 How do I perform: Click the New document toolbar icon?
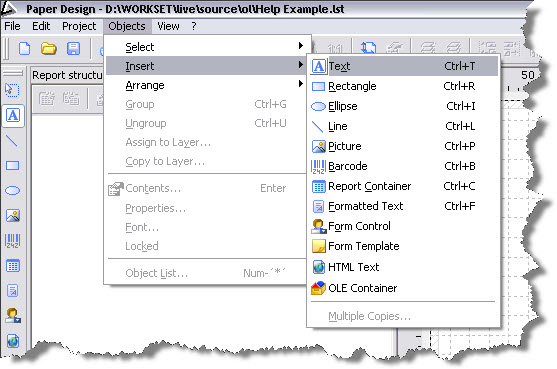click(24, 48)
